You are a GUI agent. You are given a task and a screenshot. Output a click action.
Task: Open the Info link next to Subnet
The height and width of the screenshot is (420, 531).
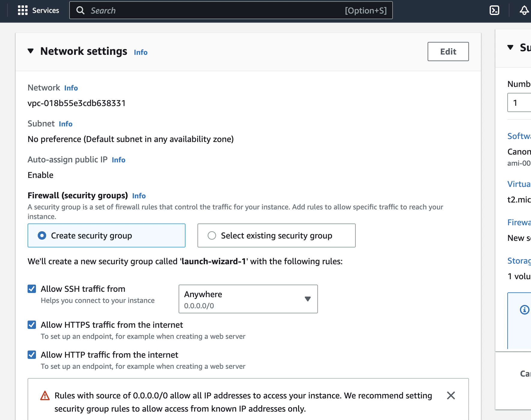pyautogui.click(x=66, y=124)
